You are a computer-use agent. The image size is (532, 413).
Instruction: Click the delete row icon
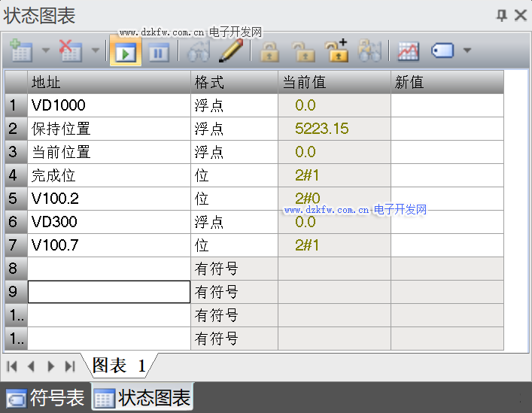[71, 51]
